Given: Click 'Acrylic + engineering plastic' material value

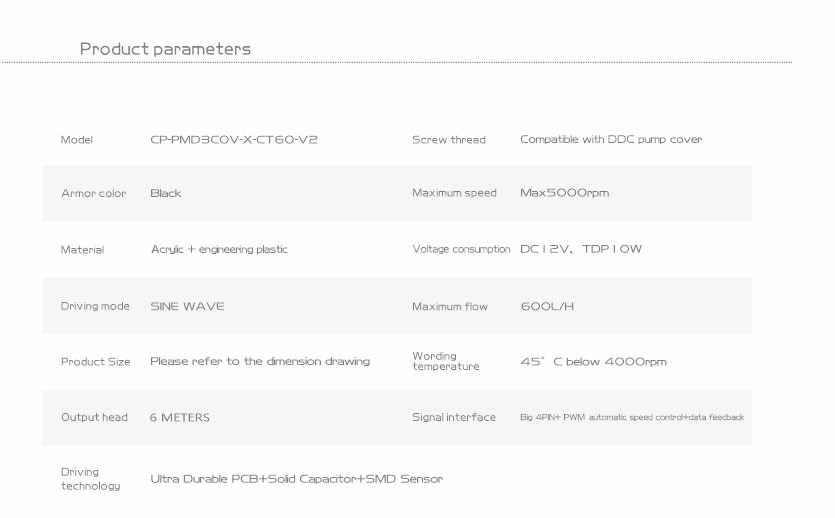Looking at the screenshot, I should (x=218, y=250).
